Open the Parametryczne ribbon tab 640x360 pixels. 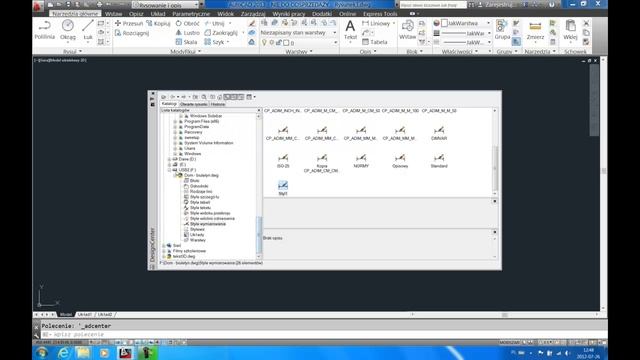191,14
